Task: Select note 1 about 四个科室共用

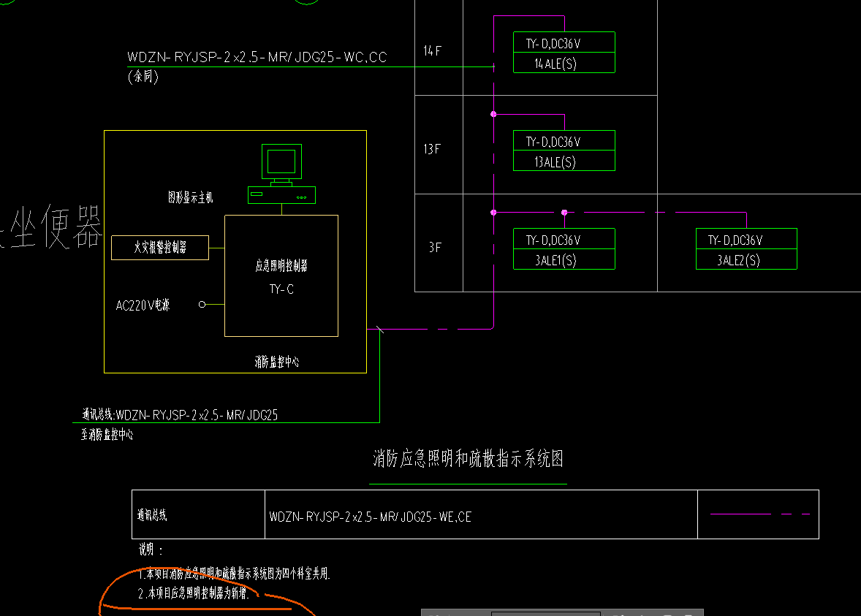Action: point(234,574)
